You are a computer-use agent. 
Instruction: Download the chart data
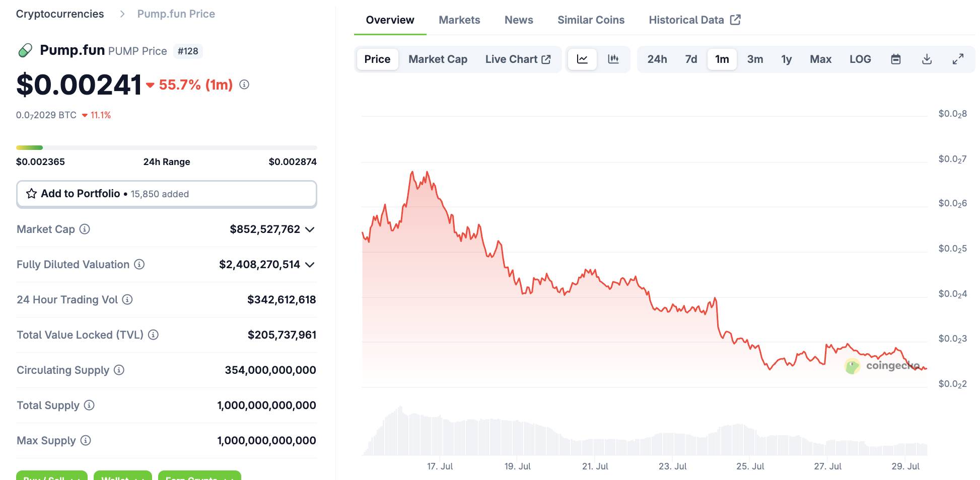click(927, 59)
